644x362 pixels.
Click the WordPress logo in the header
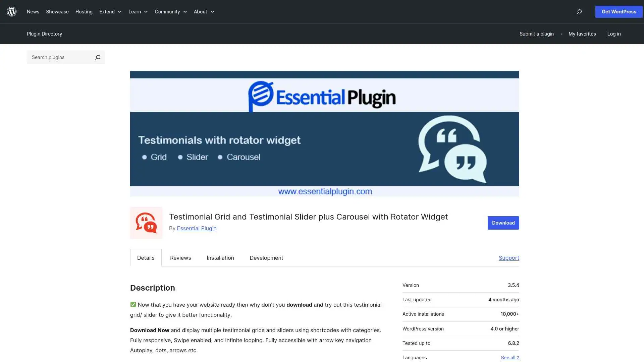click(11, 11)
